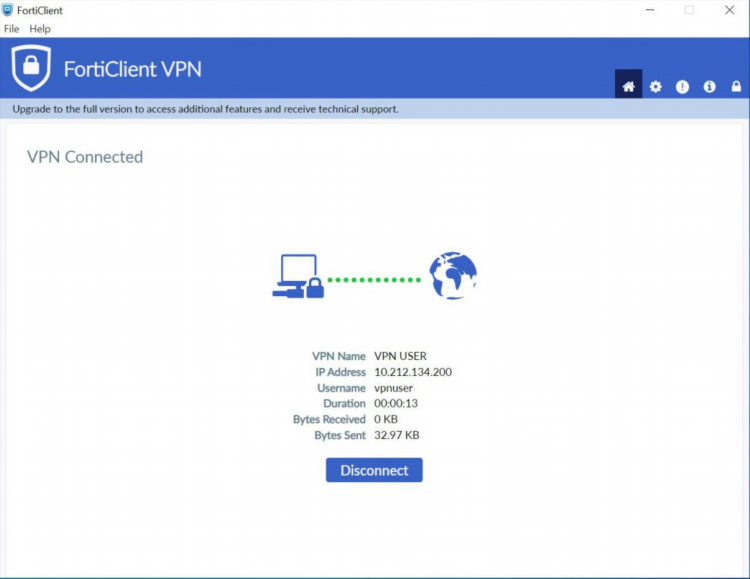Click the padlock icon in header

(x=736, y=86)
